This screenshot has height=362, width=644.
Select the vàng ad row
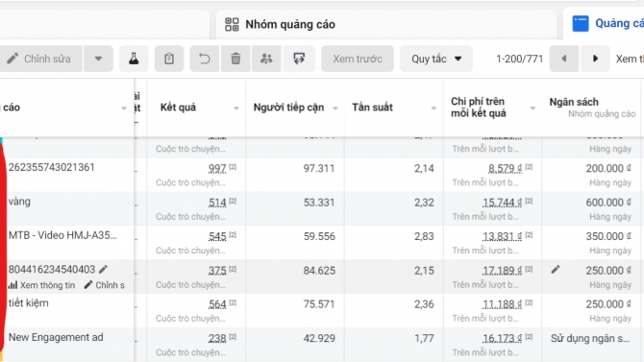[19, 202]
